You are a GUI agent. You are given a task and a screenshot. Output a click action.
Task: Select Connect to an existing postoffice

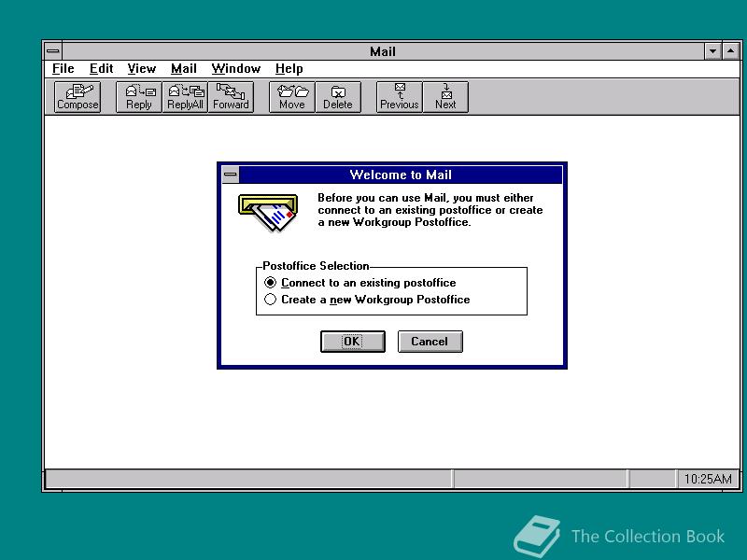click(360, 283)
